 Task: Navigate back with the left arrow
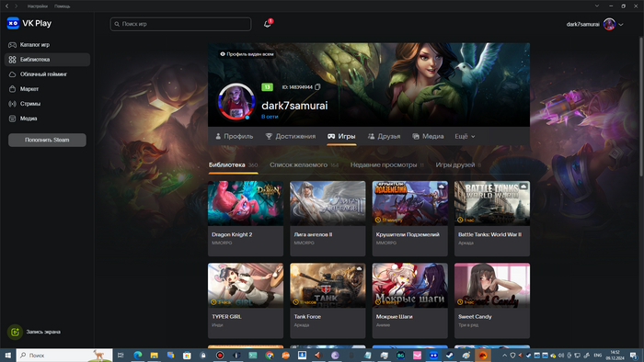(x=7, y=6)
